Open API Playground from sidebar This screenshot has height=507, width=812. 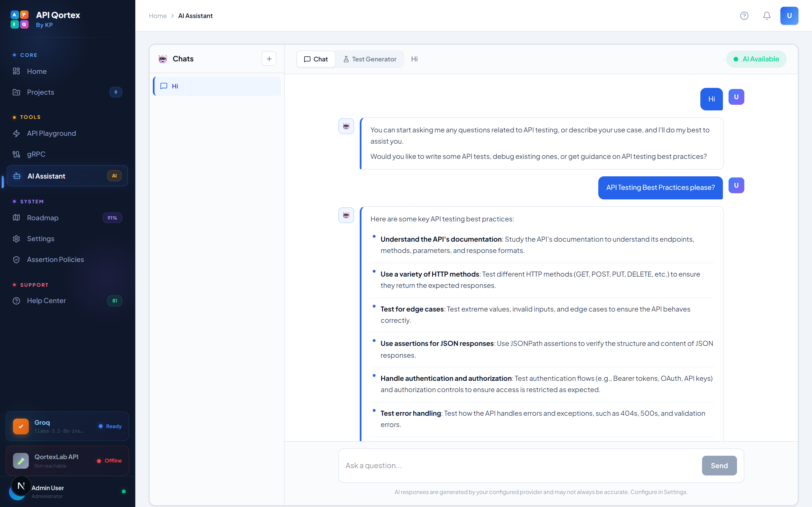(51, 134)
